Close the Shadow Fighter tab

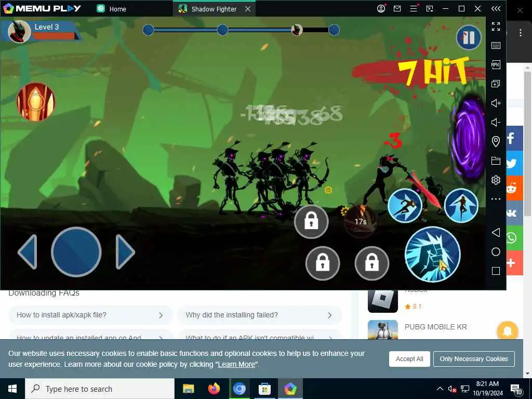point(248,9)
